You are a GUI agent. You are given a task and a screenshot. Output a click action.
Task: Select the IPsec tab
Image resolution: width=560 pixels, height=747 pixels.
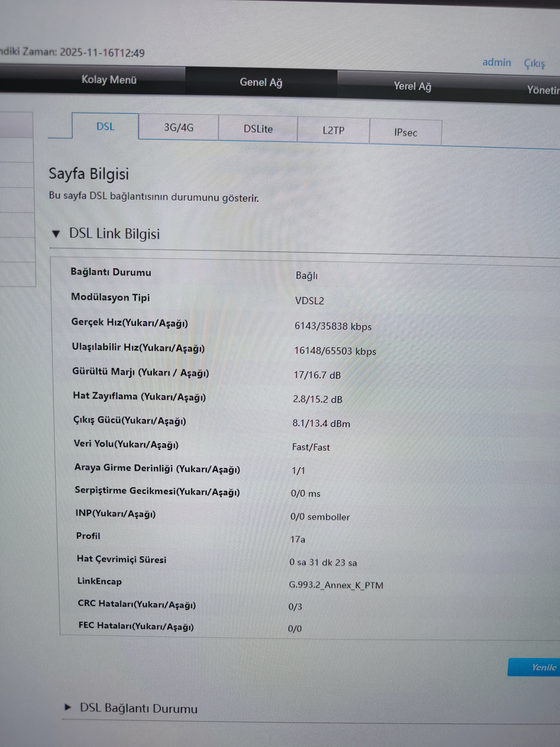coord(405,133)
